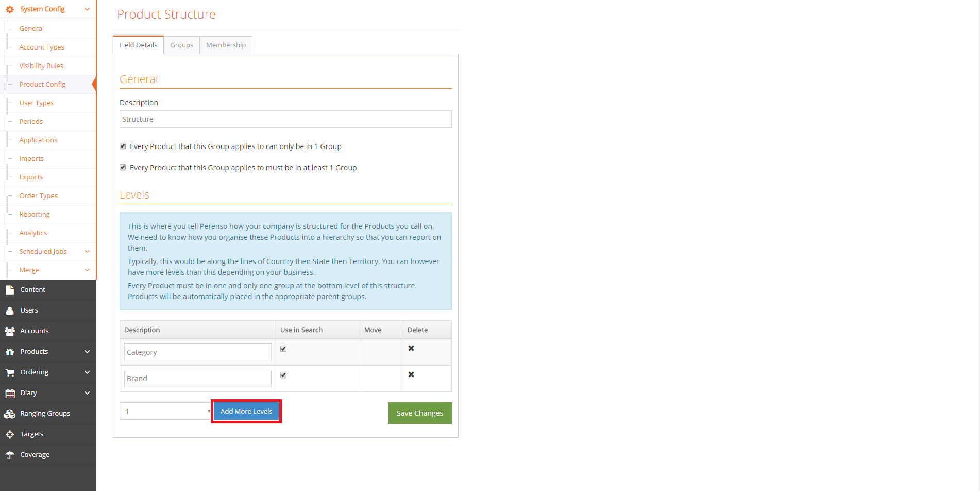Expand the Diary menu chevron
The height and width of the screenshot is (491, 980).
(x=87, y=393)
